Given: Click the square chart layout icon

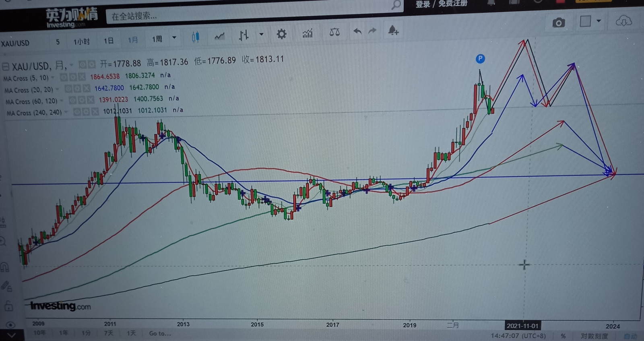Looking at the screenshot, I should coord(585,21).
